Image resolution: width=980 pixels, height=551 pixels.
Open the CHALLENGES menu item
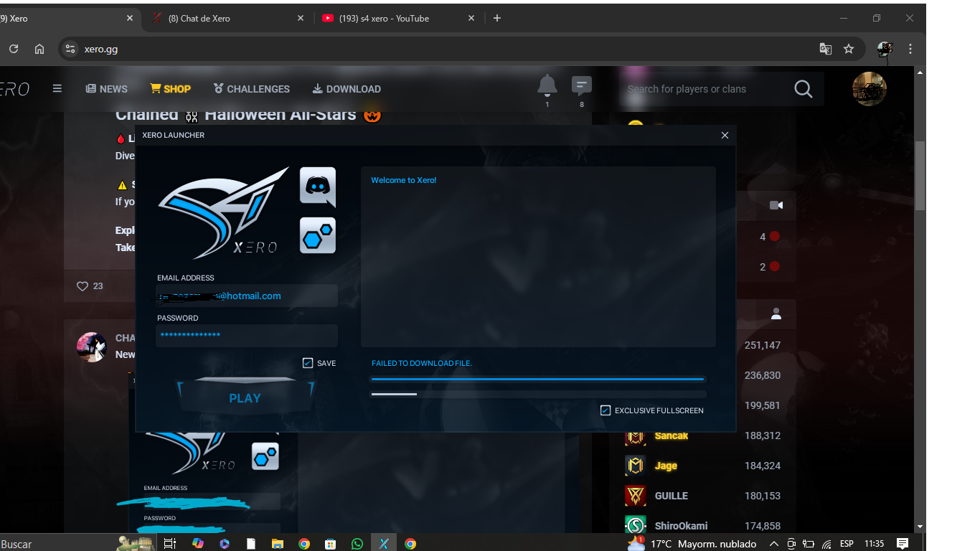[x=251, y=89]
